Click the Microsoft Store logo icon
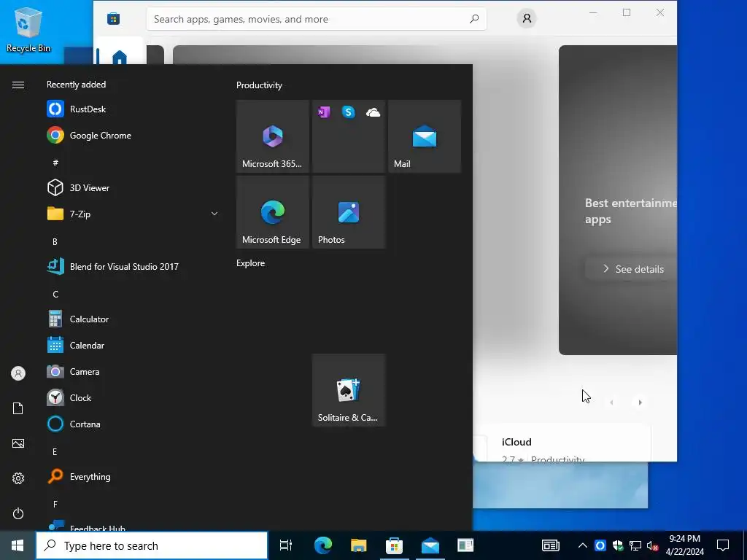This screenshot has width=747, height=560. 113,19
